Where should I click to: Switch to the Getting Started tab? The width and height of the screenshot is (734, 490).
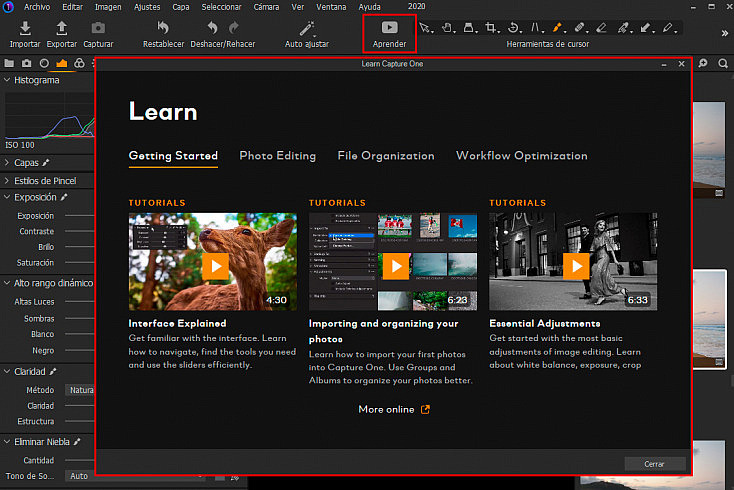(x=173, y=156)
